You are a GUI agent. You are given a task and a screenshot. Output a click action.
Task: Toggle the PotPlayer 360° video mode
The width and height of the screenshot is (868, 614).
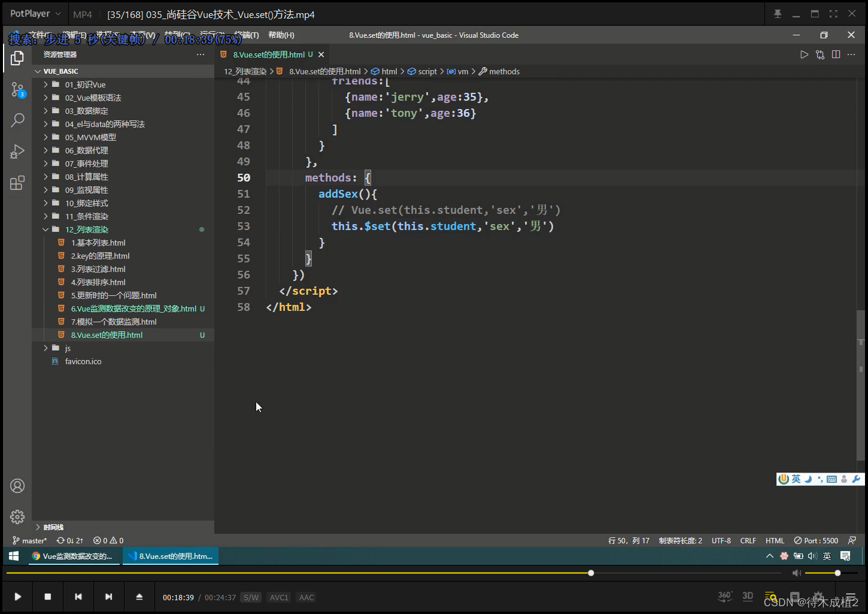725,596
